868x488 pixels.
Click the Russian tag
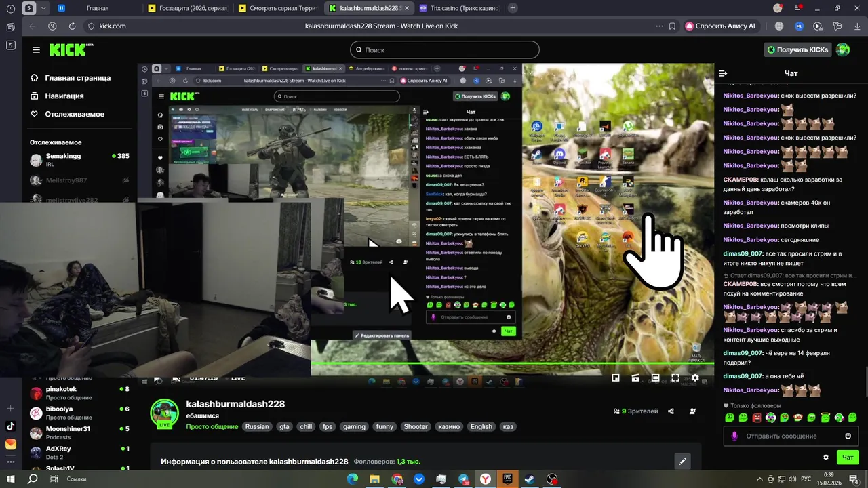point(257,427)
